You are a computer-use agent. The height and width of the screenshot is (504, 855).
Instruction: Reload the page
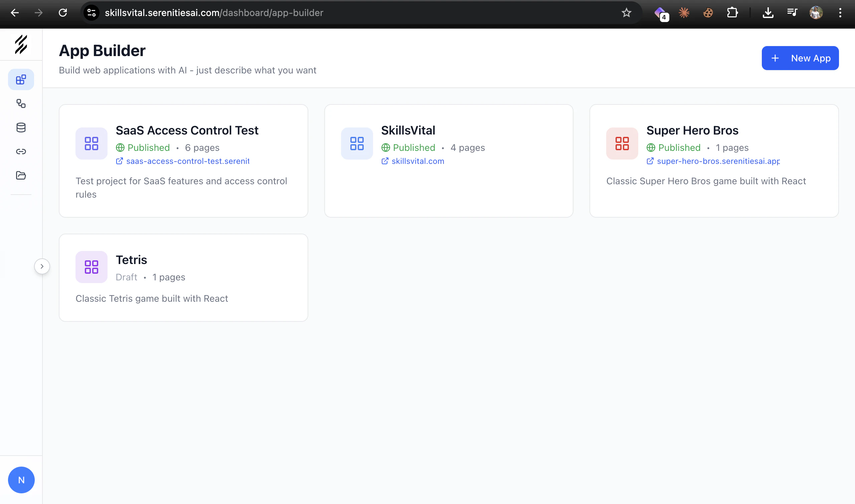click(x=63, y=13)
